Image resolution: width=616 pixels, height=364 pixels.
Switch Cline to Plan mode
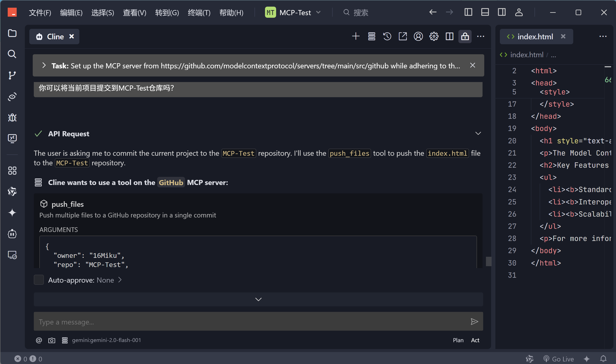458,340
